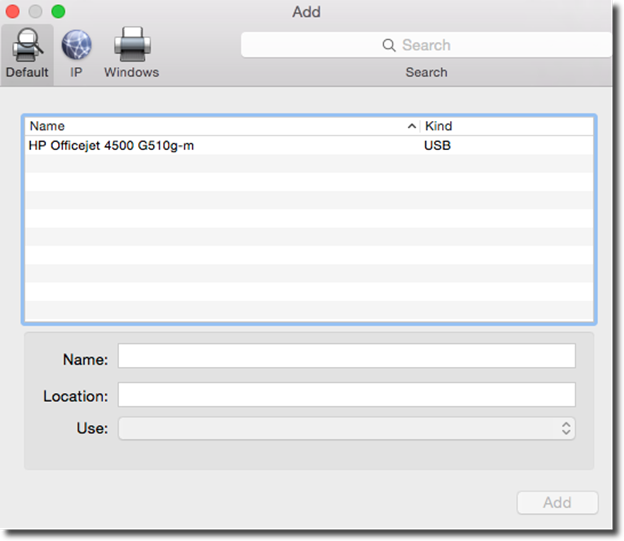Click into the Name text field
Image resolution: width=624 pixels, height=541 pixels.
click(347, 356)
